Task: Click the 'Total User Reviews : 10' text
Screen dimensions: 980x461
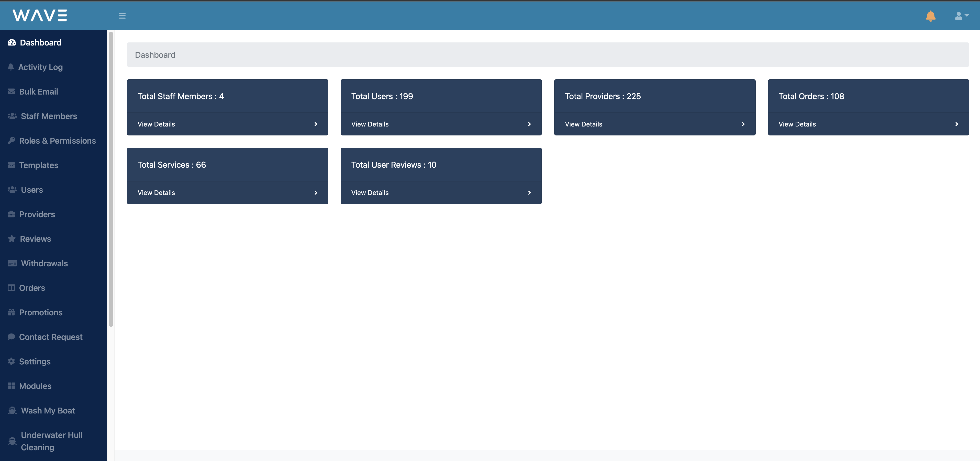Action: coord(393,165)
